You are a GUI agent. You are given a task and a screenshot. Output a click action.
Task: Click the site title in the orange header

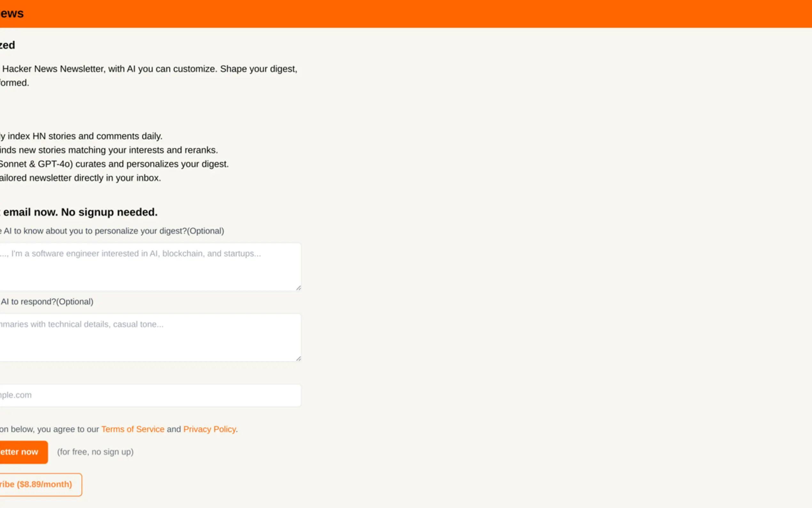coord(12,14)
